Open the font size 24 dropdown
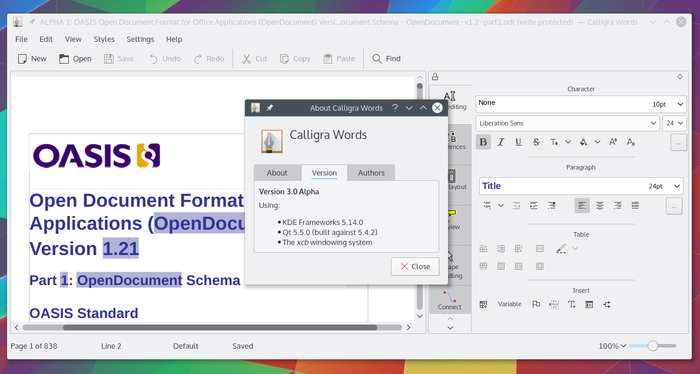Screen dimensions: 700x374 pyautogui.click(x=674, y=123)
